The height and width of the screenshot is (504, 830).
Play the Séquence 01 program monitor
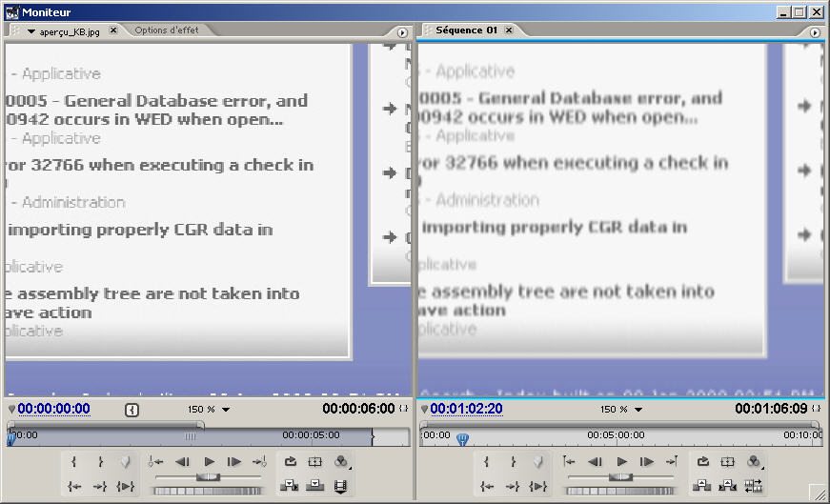coord(622,462)
